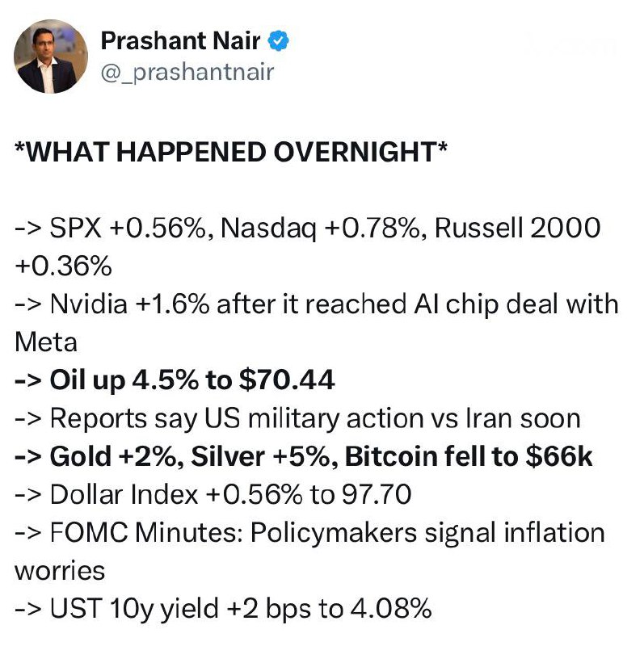Click the Russell 2000 text

pos(517,228)
